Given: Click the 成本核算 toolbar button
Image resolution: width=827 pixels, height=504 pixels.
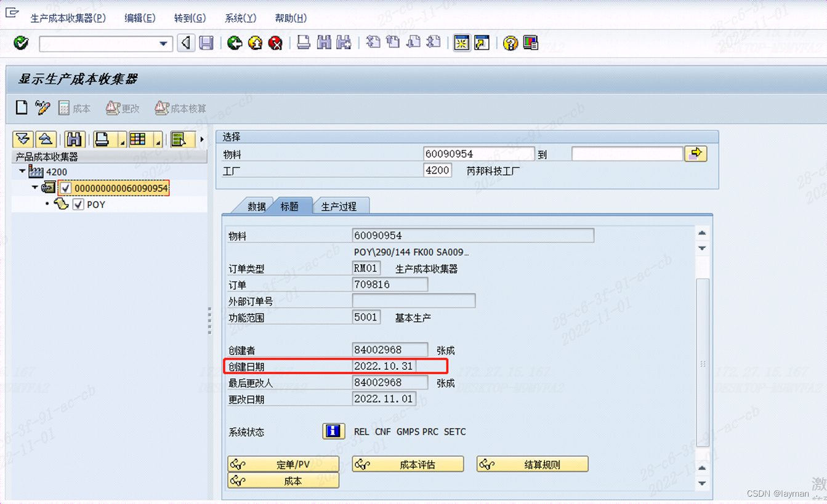Looking at the screenshot, I should (180, 108).
